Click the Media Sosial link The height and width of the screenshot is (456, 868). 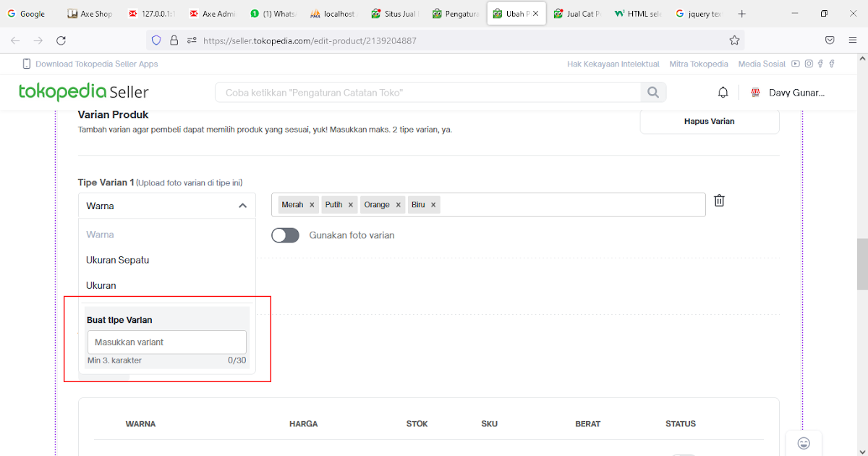762,64
